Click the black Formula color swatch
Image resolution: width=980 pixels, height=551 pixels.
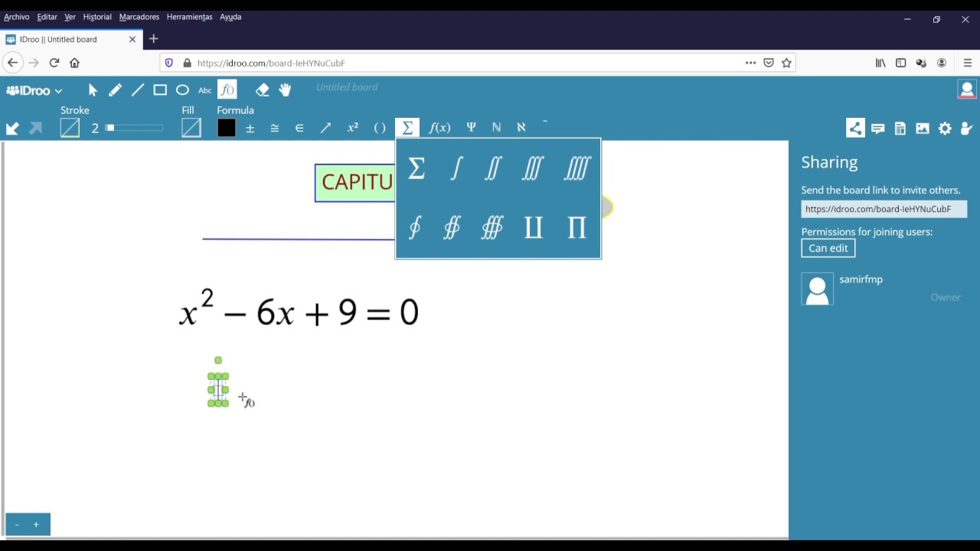point(227,128)
